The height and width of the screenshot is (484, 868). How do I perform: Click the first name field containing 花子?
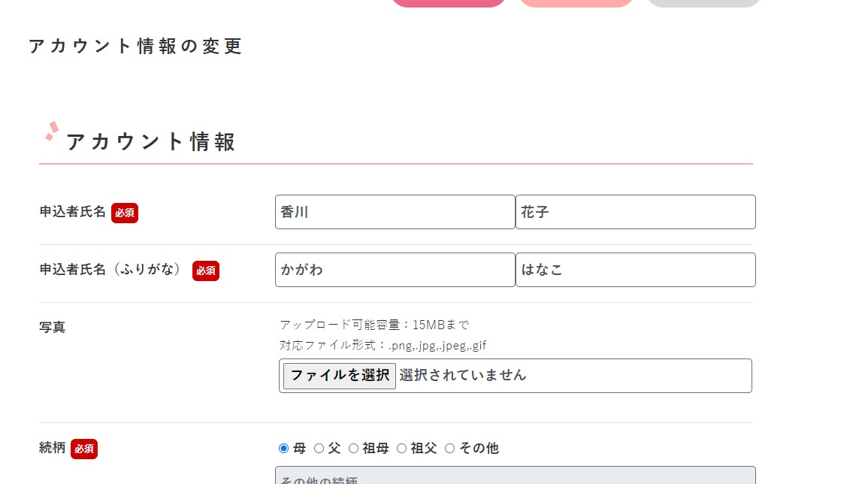[x=635, y=212]
